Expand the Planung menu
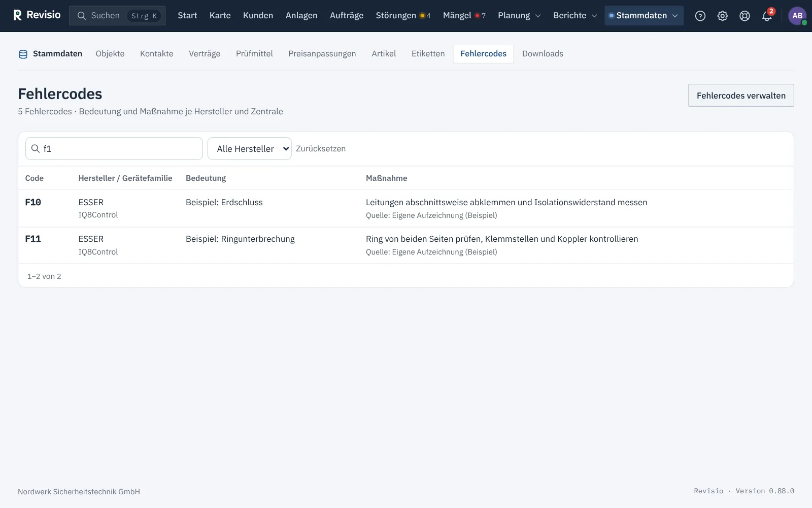Image resolution: width=812 pixels, height=508 pixels. [x=519, y=16]
